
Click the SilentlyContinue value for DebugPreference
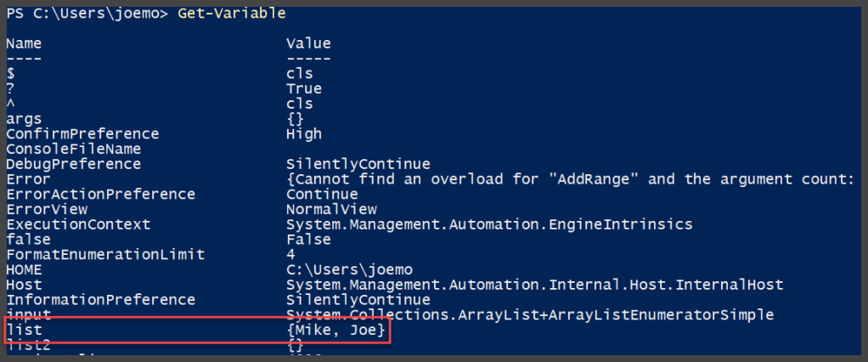(x=358, y=164)
